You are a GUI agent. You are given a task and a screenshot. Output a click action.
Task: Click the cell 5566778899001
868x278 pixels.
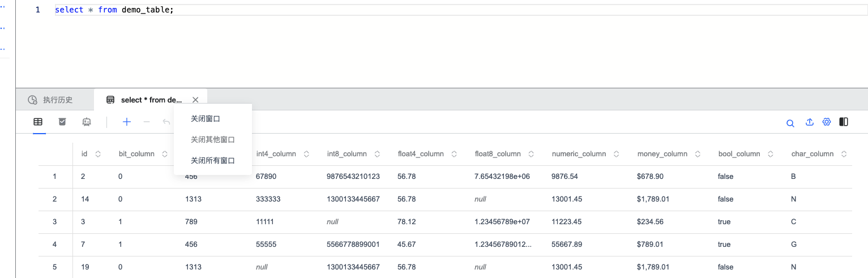click(353, 245)
